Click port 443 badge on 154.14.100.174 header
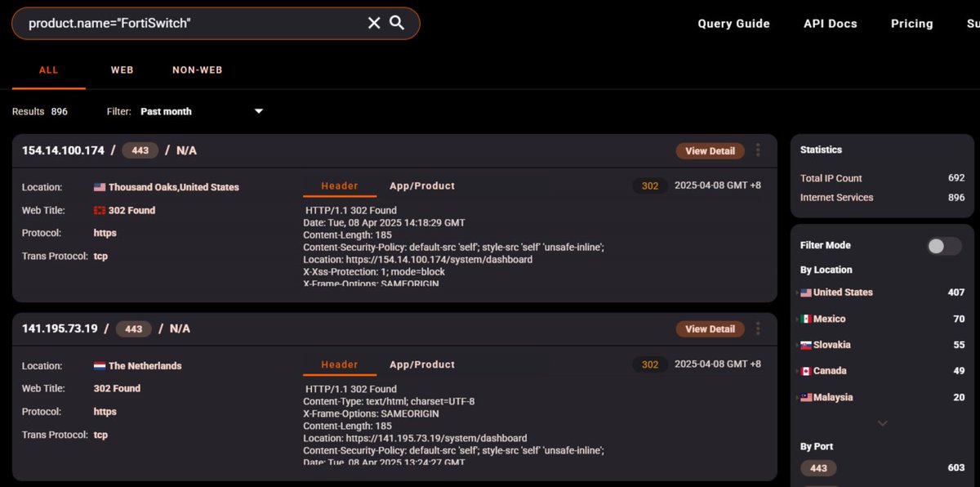Viewport: 980px width, 487px height. [140, 151]
